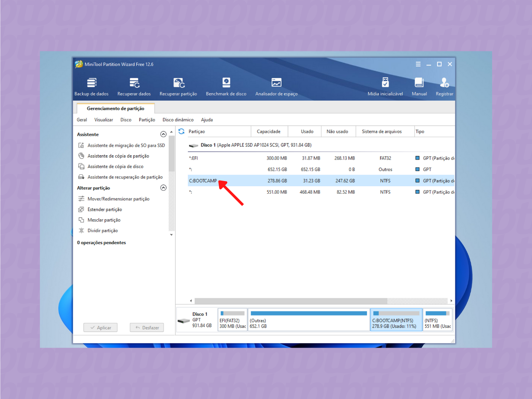532x399 pixels.
Task: Click sidebar scroll up arrow
Action: (171, 132)
